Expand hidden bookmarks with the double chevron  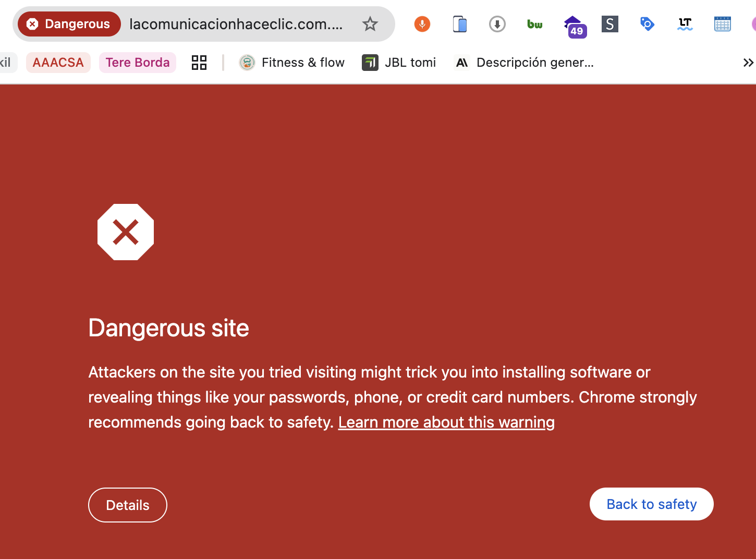click(748, 63)
